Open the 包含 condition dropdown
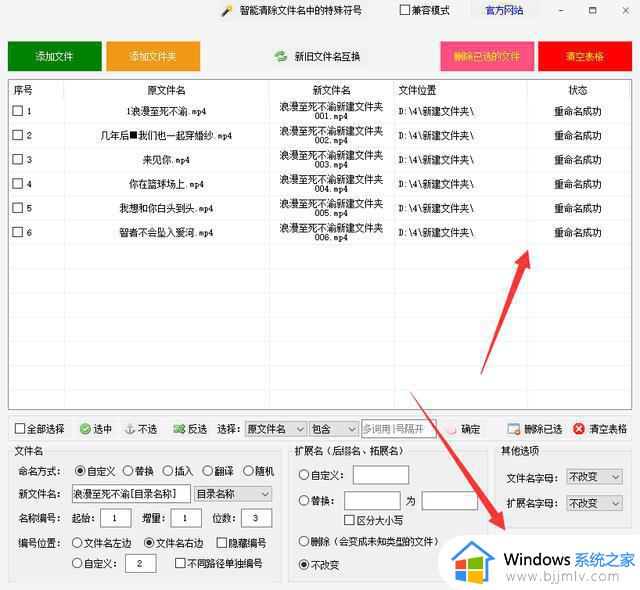The width and height of the screenshot is (640, 590). pyautogui.click(x=334, y=429)
